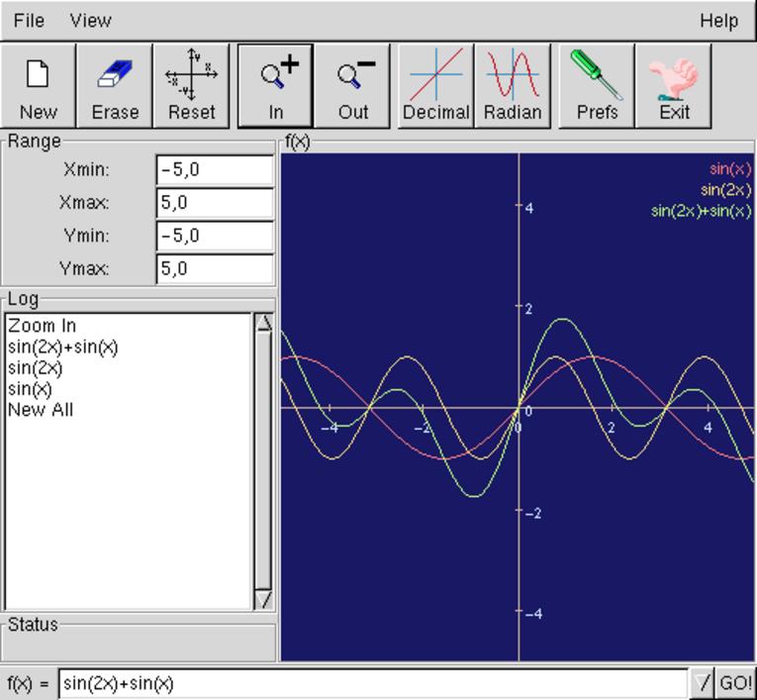Toggle the Radian angle mode button
757x700 pixels.
click(x=513, y=85)
